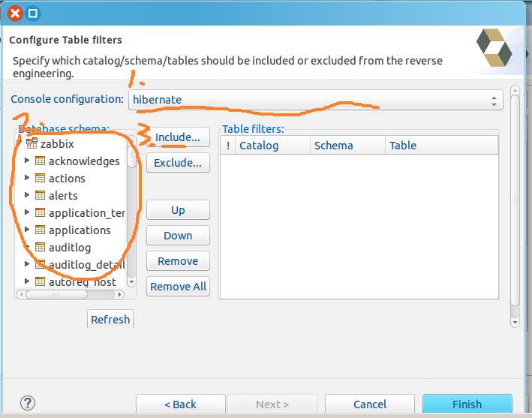This screenshot has width=532, height=418.
Task: Click the zabbix schema database icon
Action: pos(32,143)
